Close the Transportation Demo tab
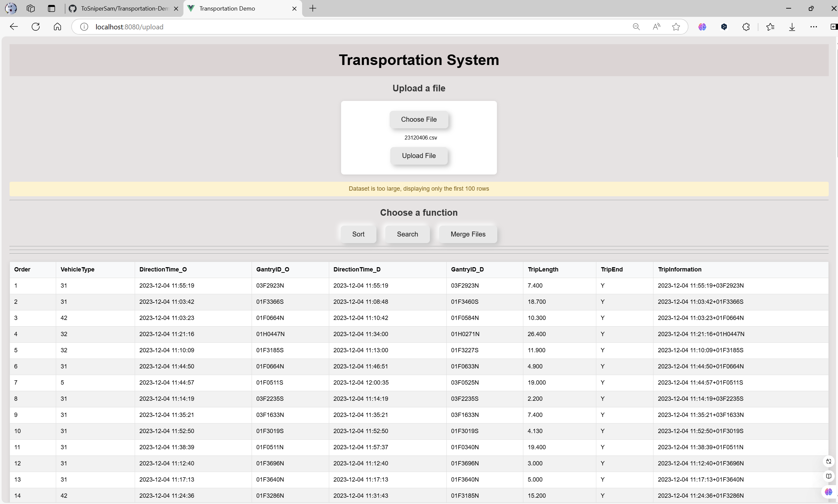The height and width of the screenshot is (504, 838). (x=295, y=9)
